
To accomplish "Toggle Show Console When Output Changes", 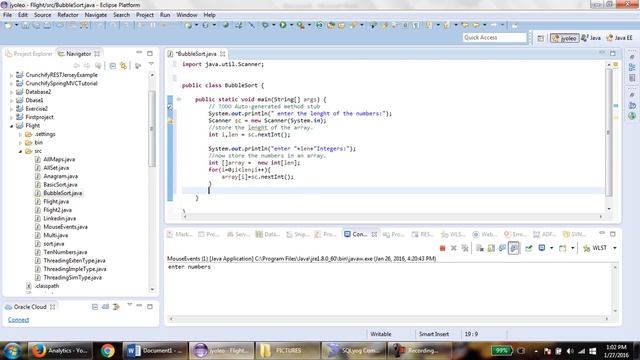I will [502, 248].
